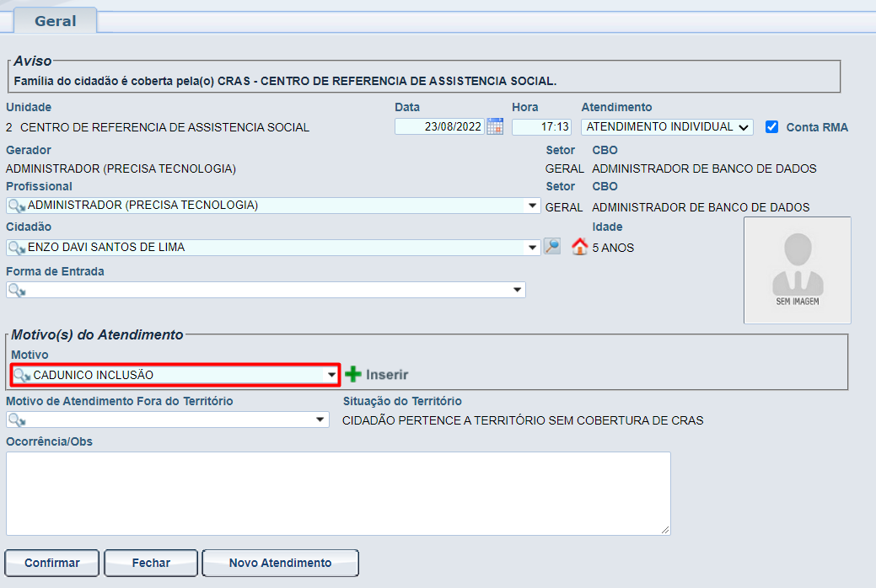This screenshot has width=876, height=588.
Task: Click search icon in Forma de Entrada field
Action: coord(16,290)
